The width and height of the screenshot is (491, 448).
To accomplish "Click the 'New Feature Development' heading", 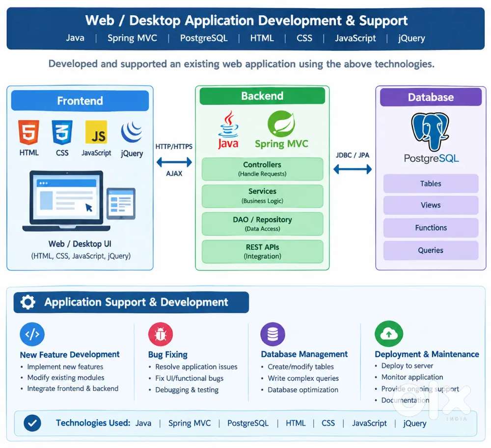I will (x=70, y=354).
